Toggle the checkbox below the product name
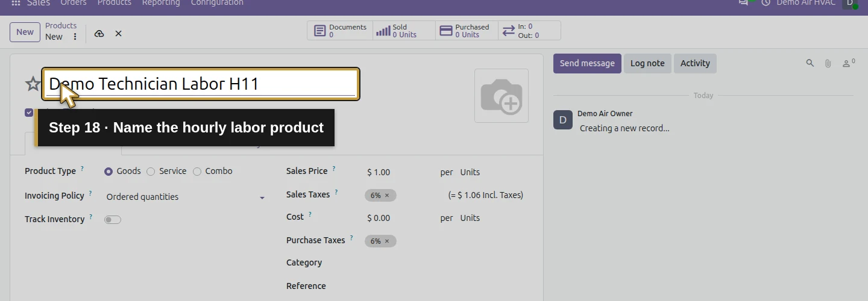868x301 pixels. [x=29, y=113]
